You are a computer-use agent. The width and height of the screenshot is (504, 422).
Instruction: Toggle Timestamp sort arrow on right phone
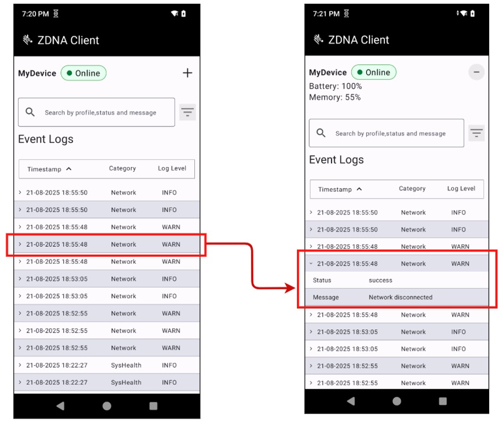359,189
